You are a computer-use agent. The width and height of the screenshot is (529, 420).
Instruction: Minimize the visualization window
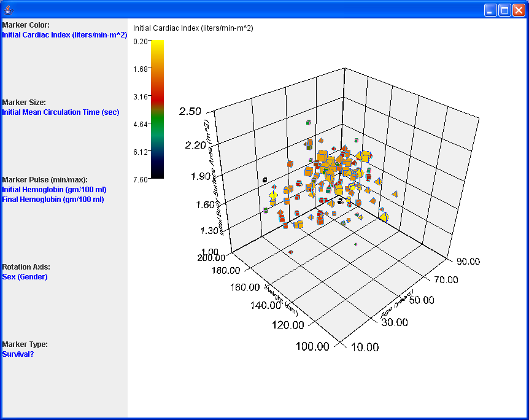(490, 10)
